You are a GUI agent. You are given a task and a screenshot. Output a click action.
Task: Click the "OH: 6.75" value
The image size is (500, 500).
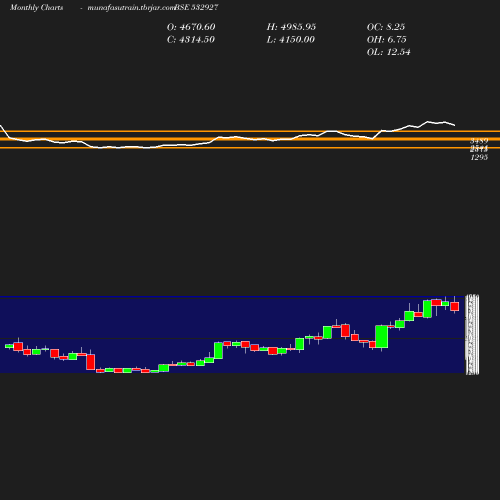coord(386,39)
